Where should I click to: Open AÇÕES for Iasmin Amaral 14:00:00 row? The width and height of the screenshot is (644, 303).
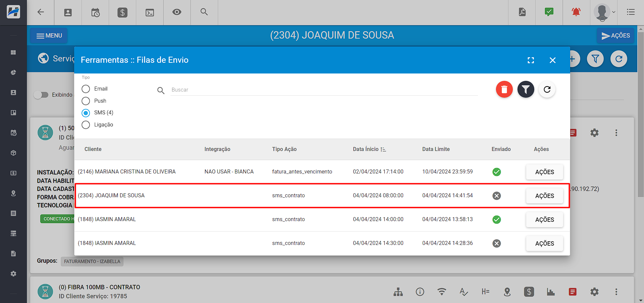point(544,220)
